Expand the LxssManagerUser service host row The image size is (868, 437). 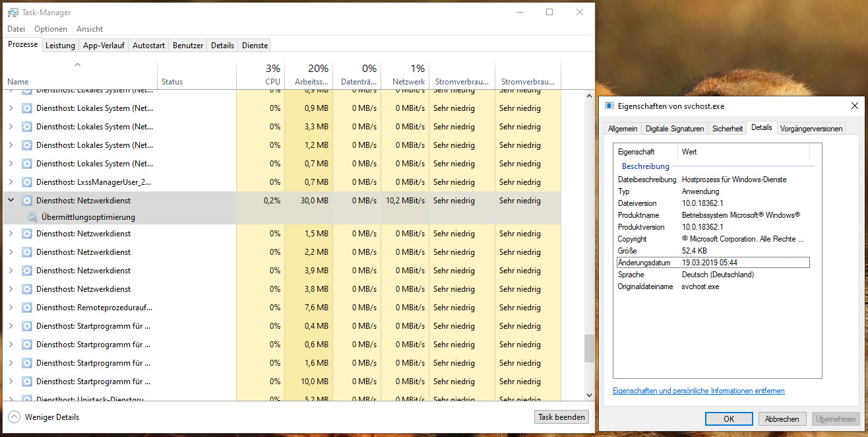[x=11, y=182]
